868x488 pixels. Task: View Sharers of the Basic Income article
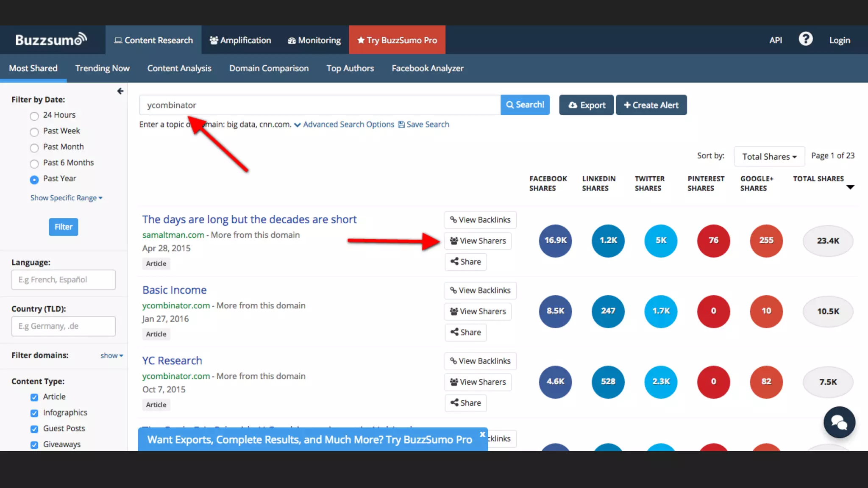pos(478,311)
